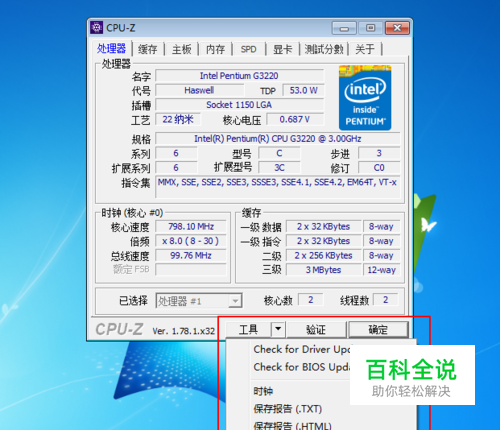Click the 12-way L3 associativity value
This screenshot has width=500, height=430.
(382, 270)
